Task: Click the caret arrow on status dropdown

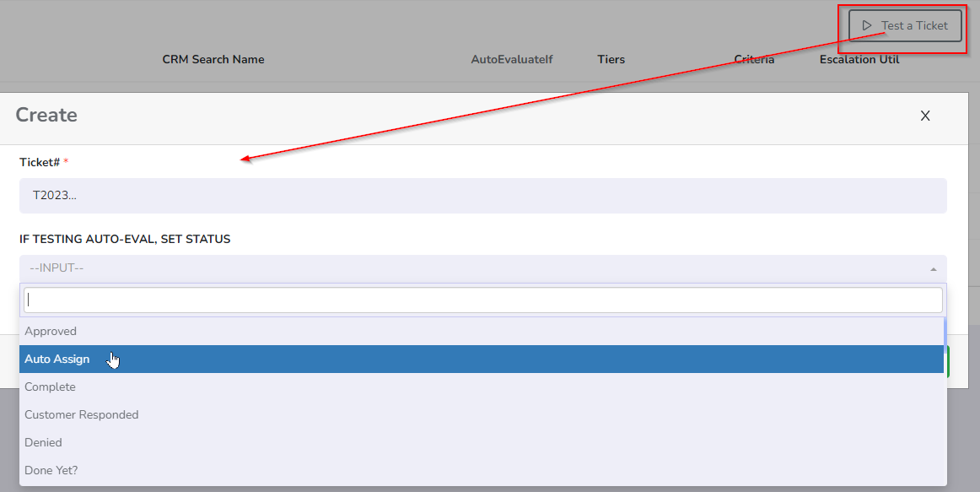Action: (x=933, y=269)
